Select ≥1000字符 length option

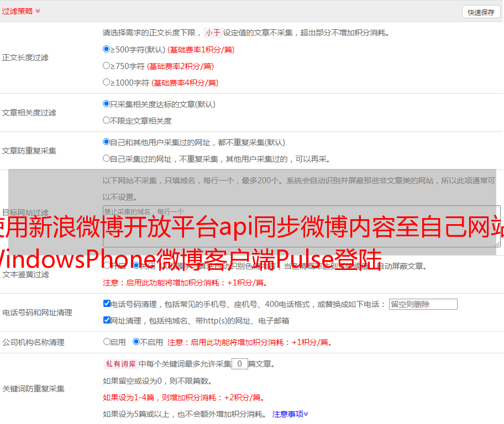point(107,82)
